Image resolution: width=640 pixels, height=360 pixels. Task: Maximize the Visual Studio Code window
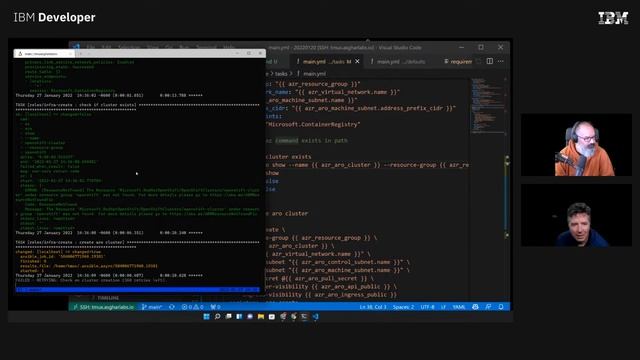[481, 47]
